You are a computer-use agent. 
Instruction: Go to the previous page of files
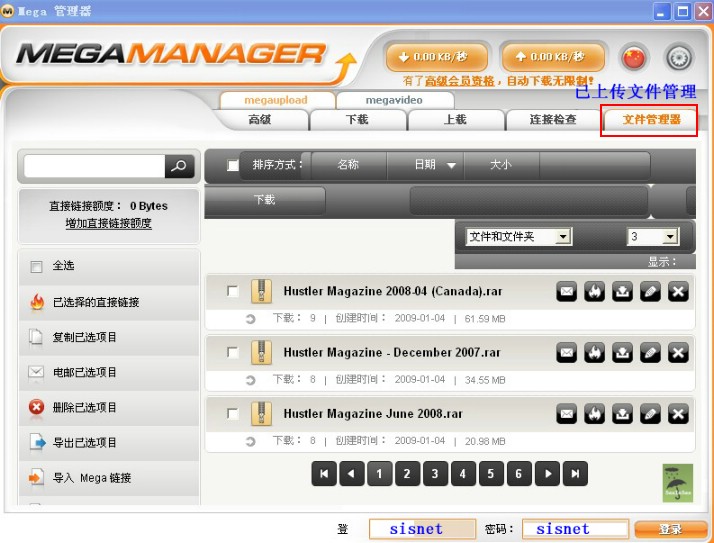point(352,474)
